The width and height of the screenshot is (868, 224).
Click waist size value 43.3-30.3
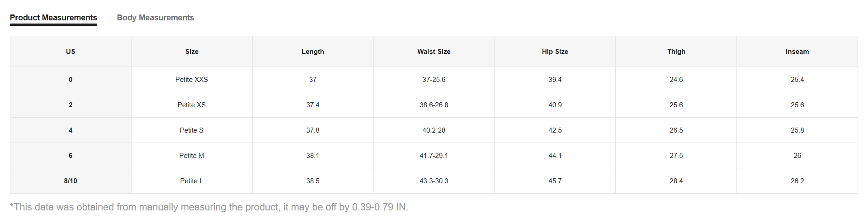pyautogui.click(x=434, y=181)
